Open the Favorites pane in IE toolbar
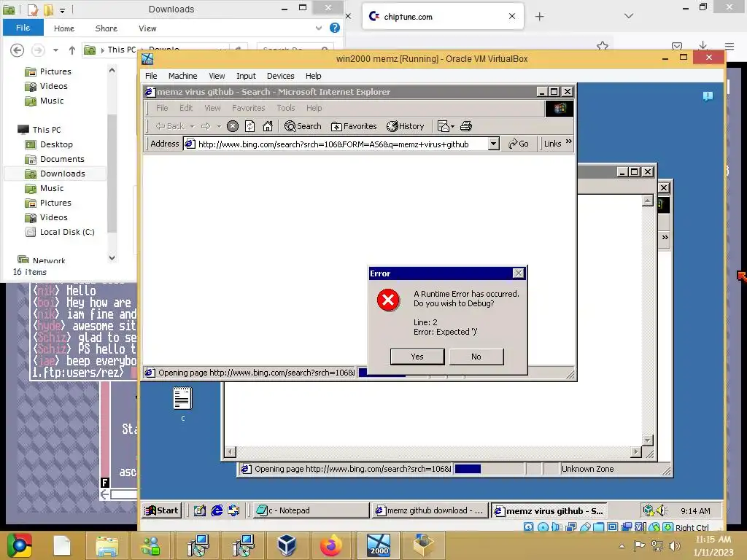747x560 pixels. pyautogui.click(x=354, y=126)
